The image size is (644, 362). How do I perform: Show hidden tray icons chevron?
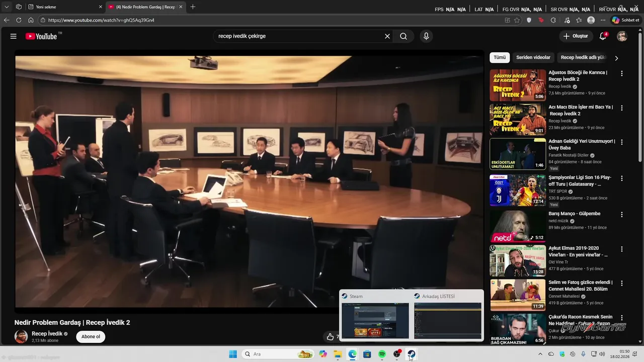[x=540, y=354]
